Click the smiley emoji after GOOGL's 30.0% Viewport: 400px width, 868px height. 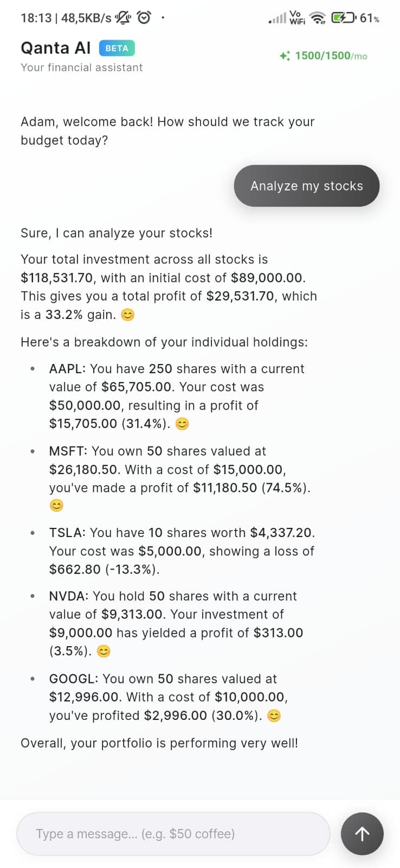coord(275,716)
